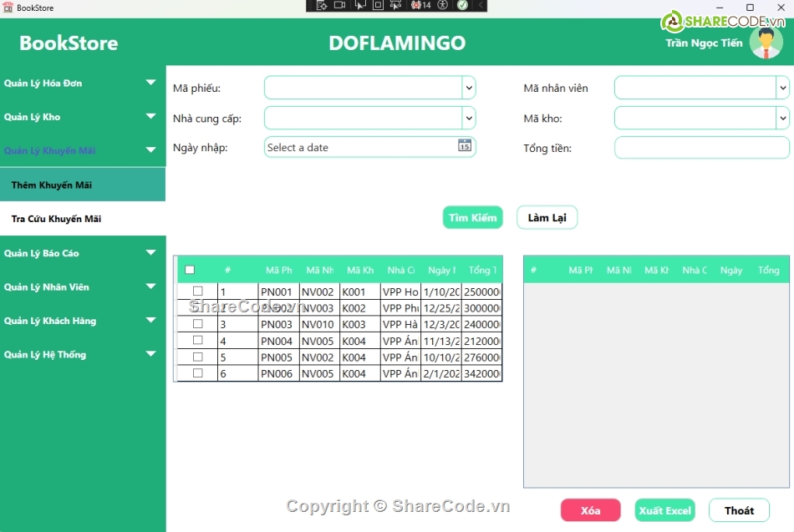Click the video camera icon in the debug toolbar
The image size is (794, 532).
(339, 5)
